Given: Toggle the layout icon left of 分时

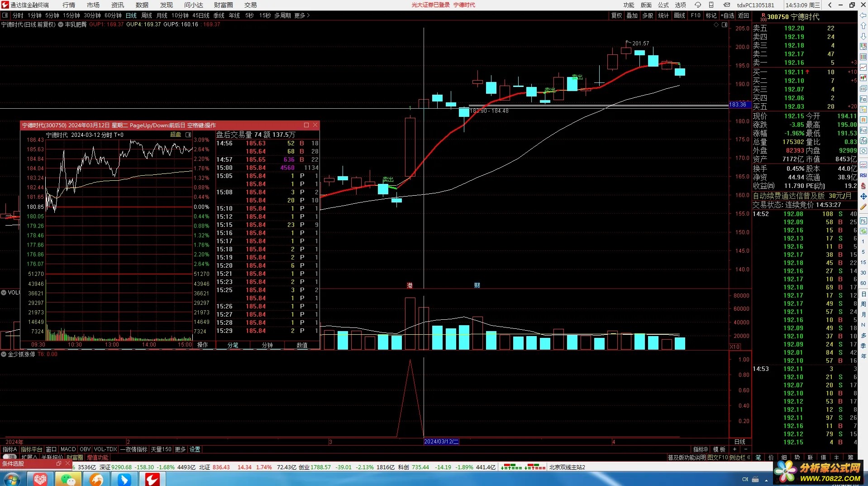Looking at the screenshot, I should pos(5,15).
